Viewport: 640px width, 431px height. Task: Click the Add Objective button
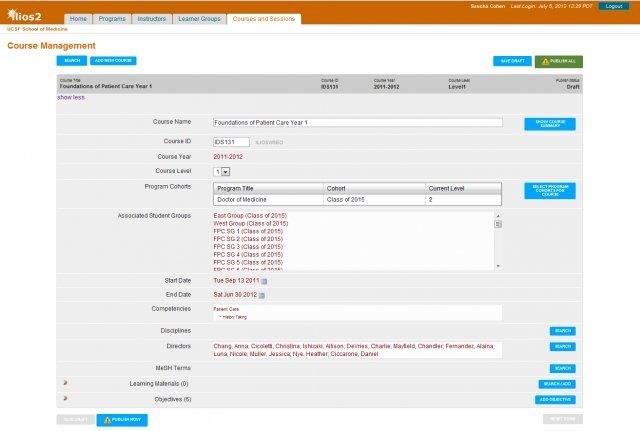click(x=555, y=400)
